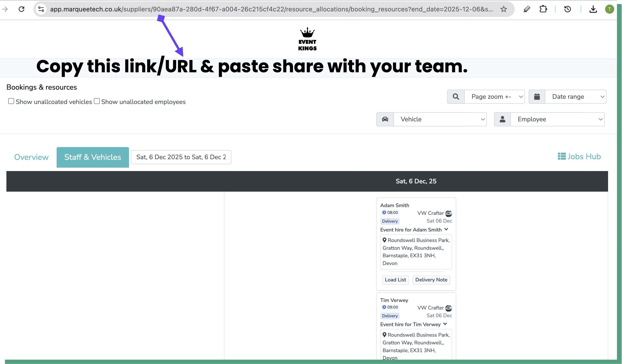Click Delivery badge on Adam Smith card
The width and height of the screenshot is (622, 364).
pos(390,221)
